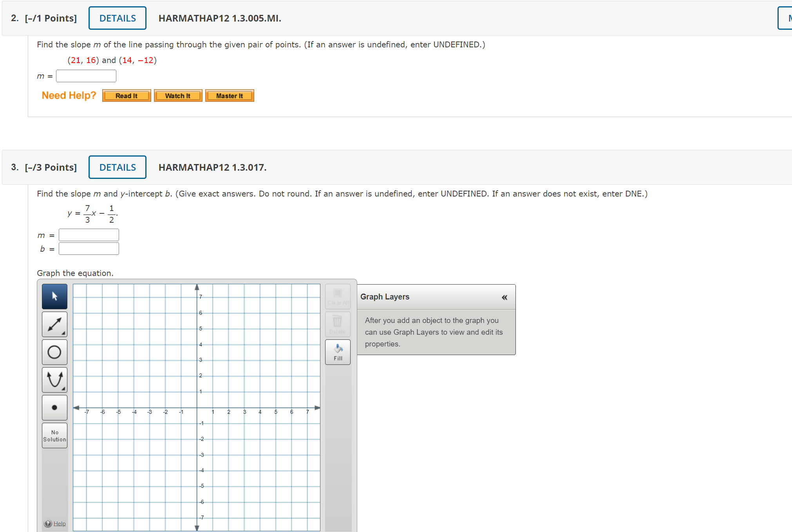This screenshot has width=792, height=532.
Task: Select the parabola drawing tool
Action: (x=54, y=380)
